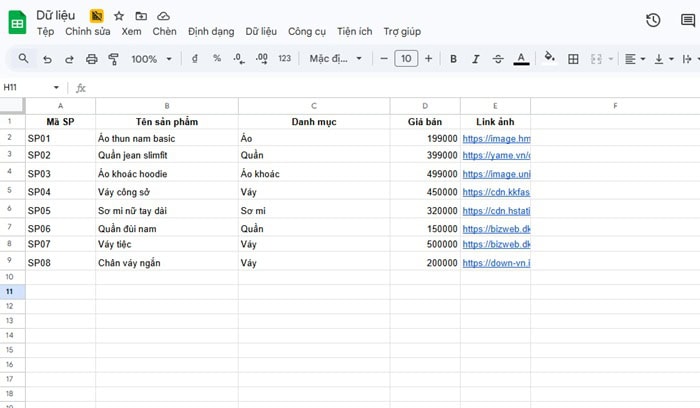Click the undo arrow icon
This screenshot has width=700, height=408.
(x=47, y=59)
